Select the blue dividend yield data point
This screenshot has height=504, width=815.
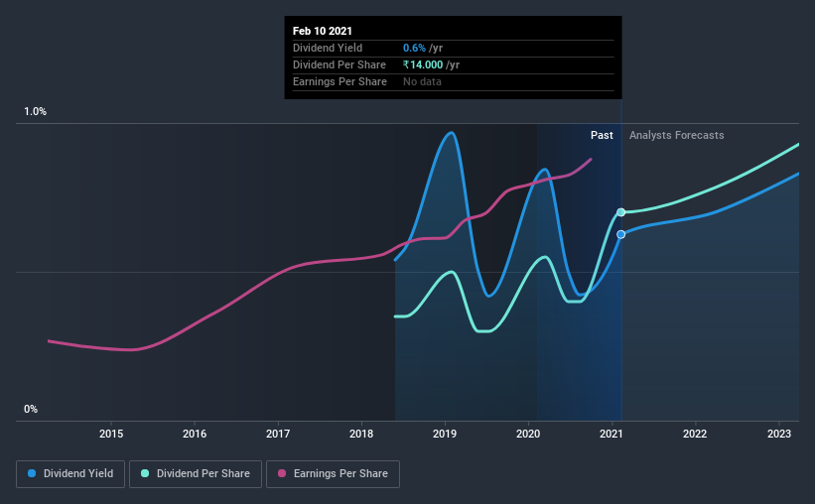621,234
